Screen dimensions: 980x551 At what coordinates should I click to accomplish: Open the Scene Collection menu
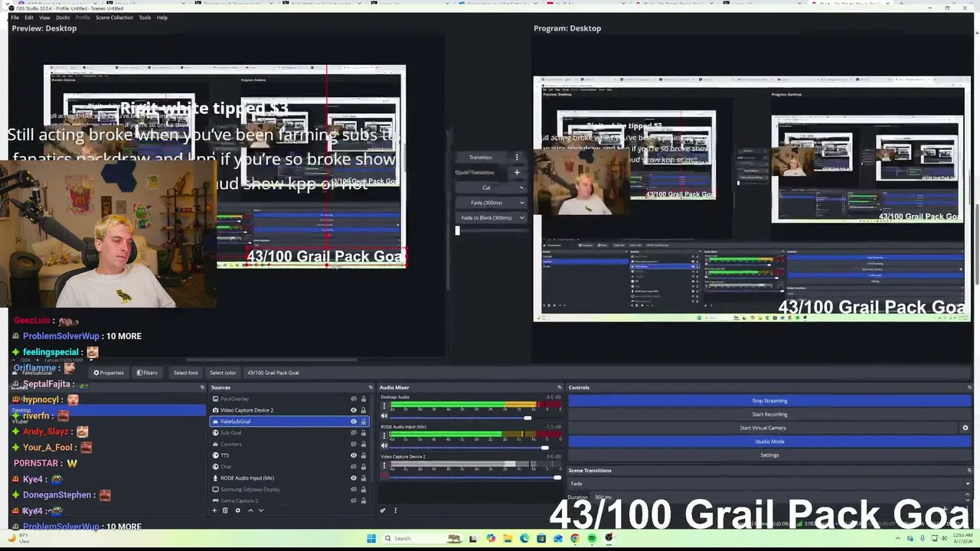[x=114, y=18]
